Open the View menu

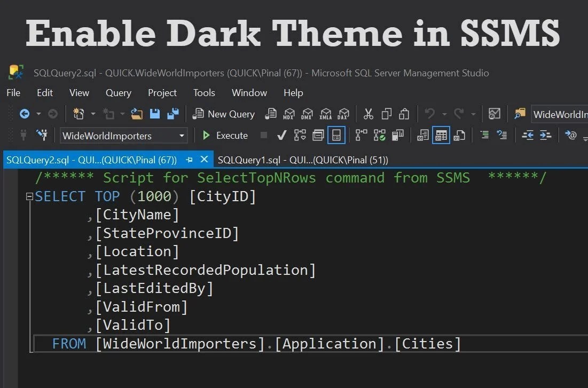tap(79, 92)
